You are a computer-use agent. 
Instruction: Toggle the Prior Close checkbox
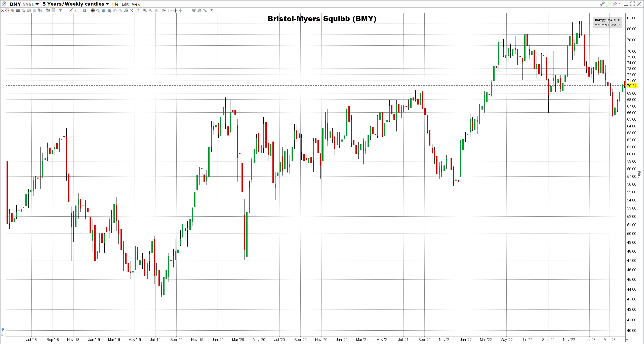coord(619,25)
